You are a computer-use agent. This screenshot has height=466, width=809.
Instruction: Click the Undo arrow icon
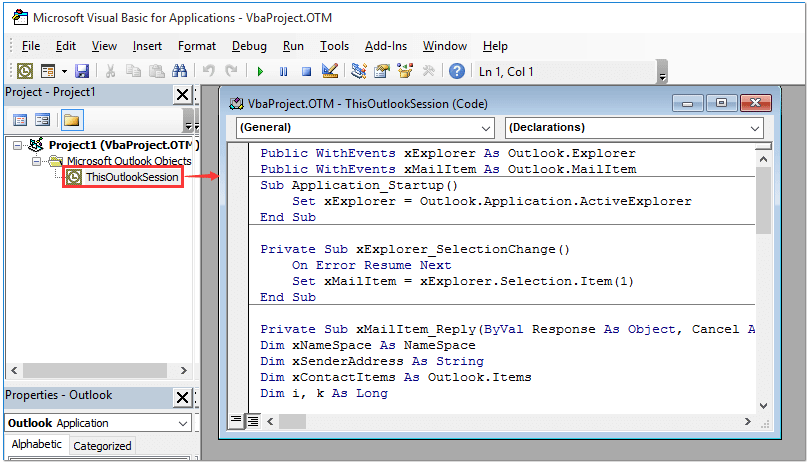[x=208, y=71]
